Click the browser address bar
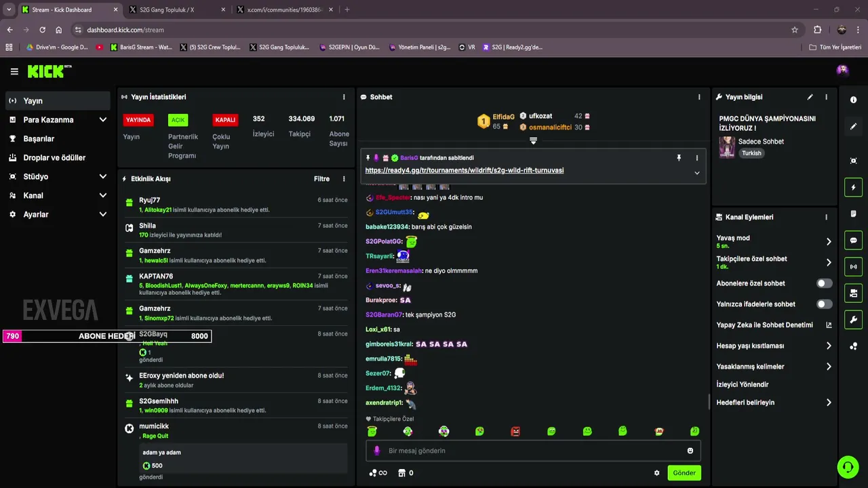Viewport: 868px width, 488px height. [x=434, y=30]
